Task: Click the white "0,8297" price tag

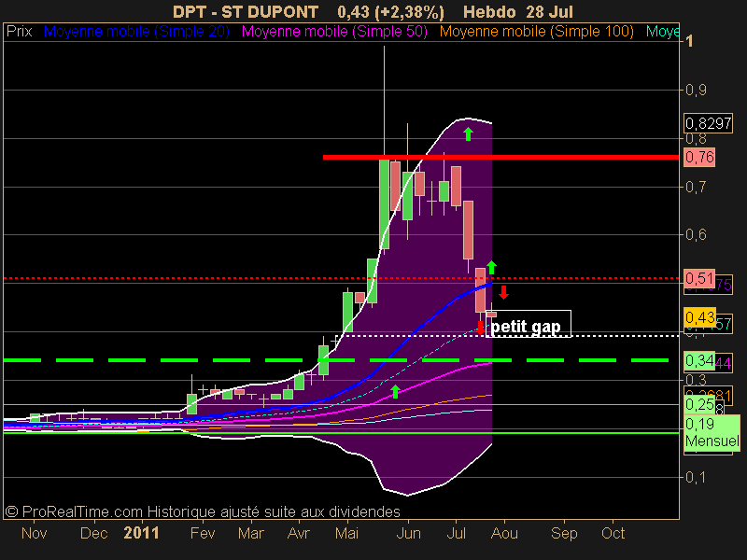Action: (x=708, y=123)
